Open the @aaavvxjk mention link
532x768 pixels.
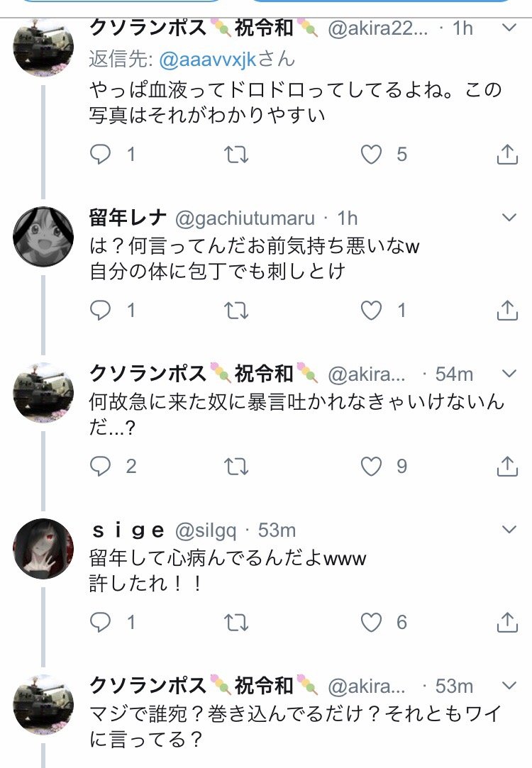click(x=207, y=60)
